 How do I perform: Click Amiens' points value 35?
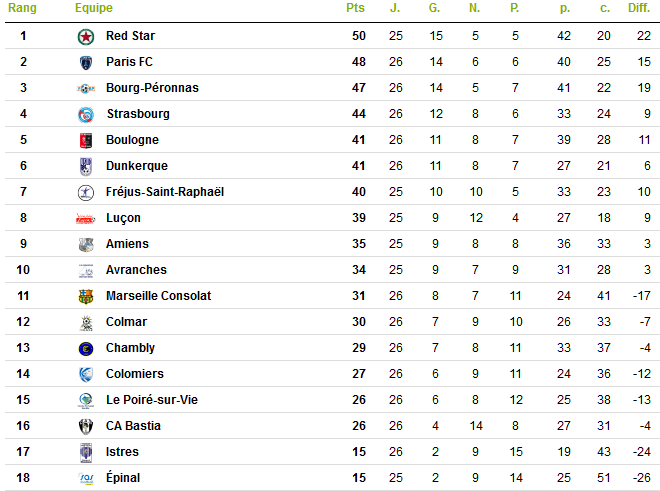pos(359,244)
